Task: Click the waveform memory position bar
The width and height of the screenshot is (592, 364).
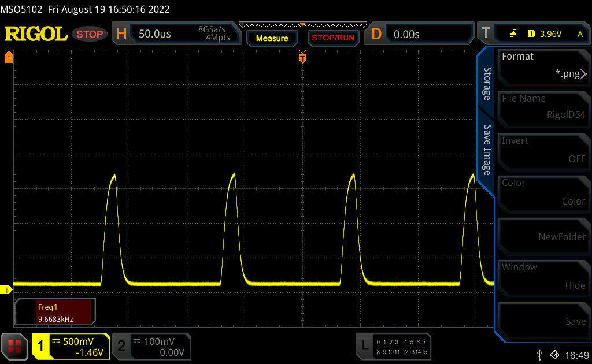Action: click(303, 25)
